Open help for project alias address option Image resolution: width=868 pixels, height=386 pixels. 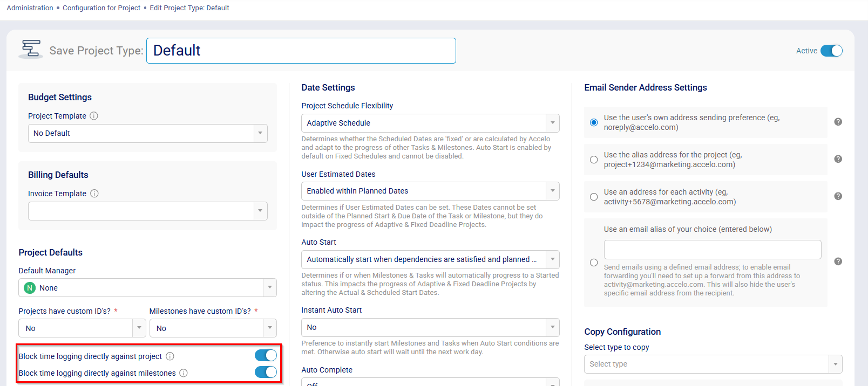[x=838, y=159]
